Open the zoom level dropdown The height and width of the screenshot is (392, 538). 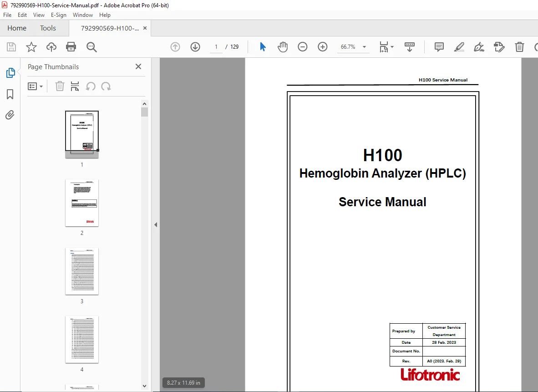365,47
